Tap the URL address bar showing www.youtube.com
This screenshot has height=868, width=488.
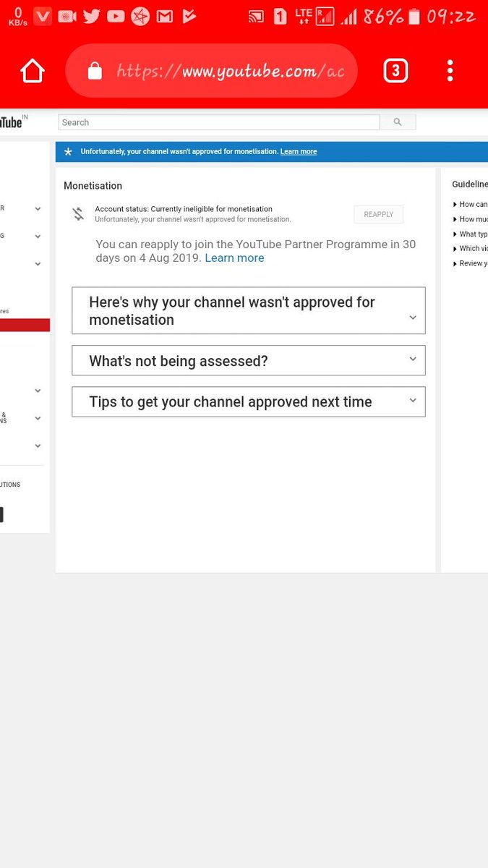(211, 71)
